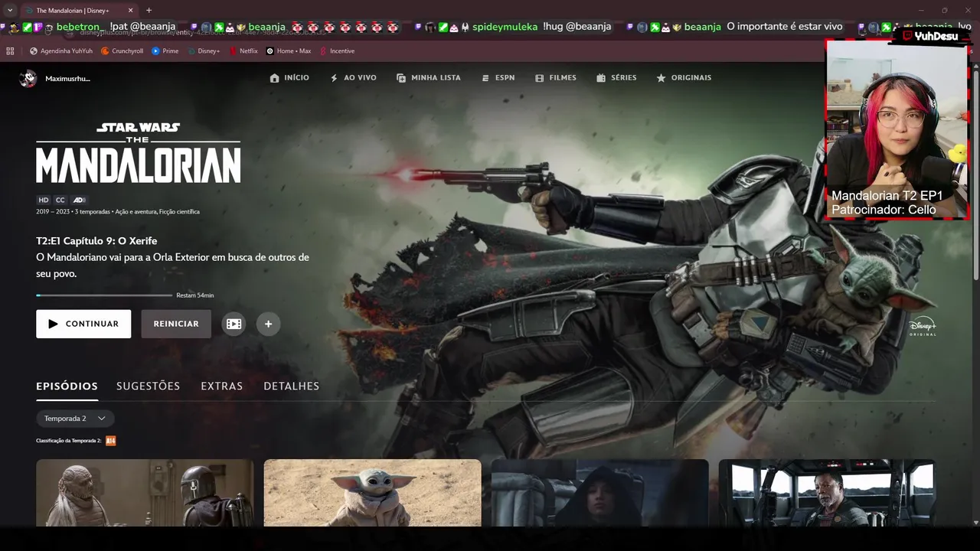Open a new browser tab with plus

(149, 11)
